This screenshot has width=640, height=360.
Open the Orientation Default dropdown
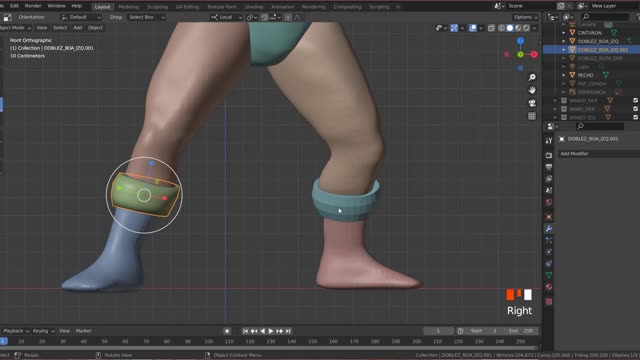click(x=80, y=17)
